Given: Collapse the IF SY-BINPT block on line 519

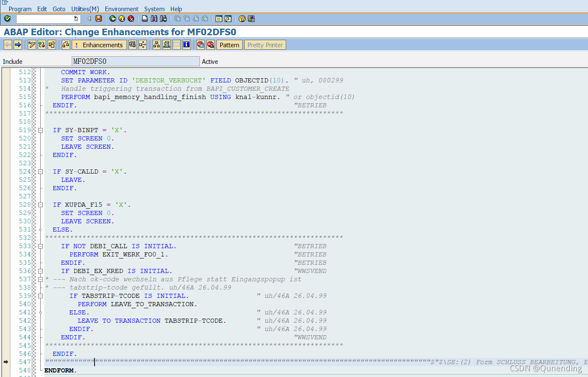Looking at the screenshot, I should click(x=41, y=130).
